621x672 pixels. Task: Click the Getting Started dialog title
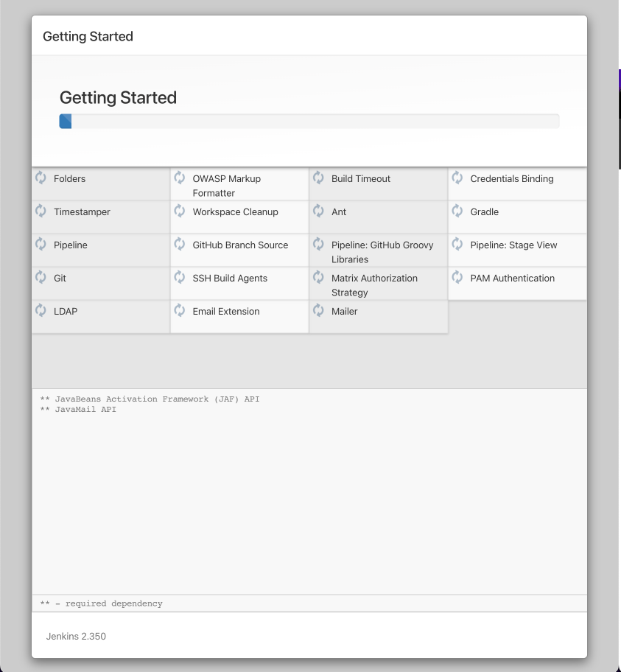tap(88, 36)
